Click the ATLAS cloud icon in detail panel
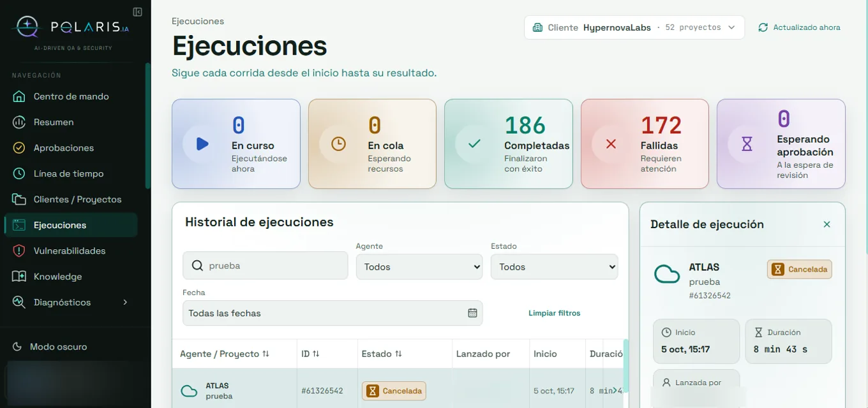Screen dimensions: 868x408 click(x=667, y=274)
